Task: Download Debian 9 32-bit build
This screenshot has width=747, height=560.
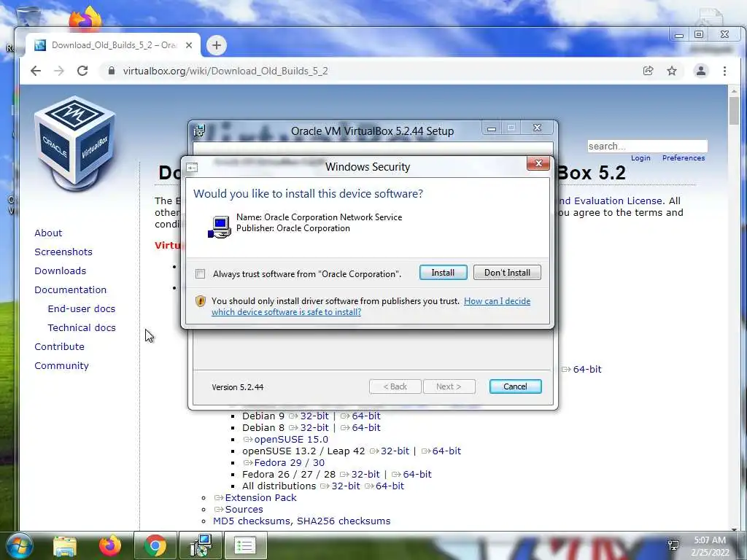Action: (x=314, y=416)
